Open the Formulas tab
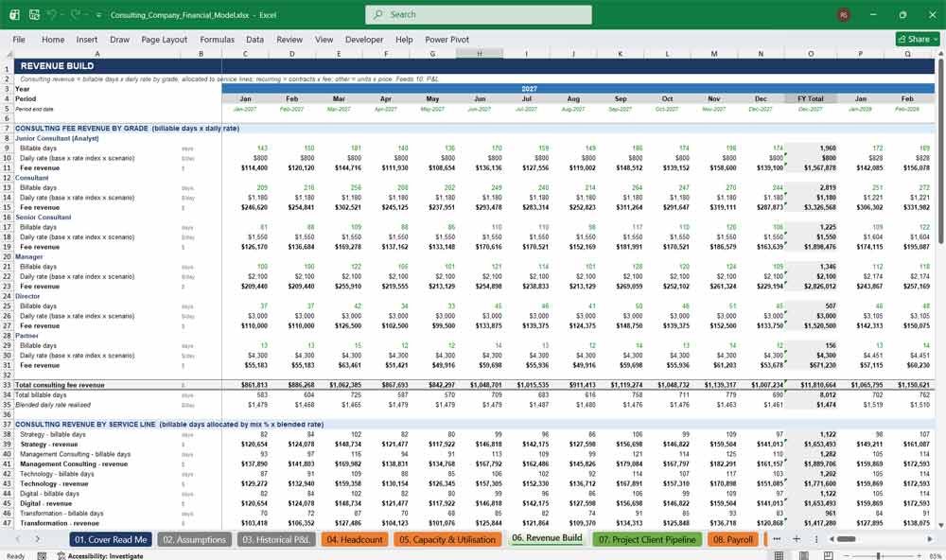 pos(218,39)
